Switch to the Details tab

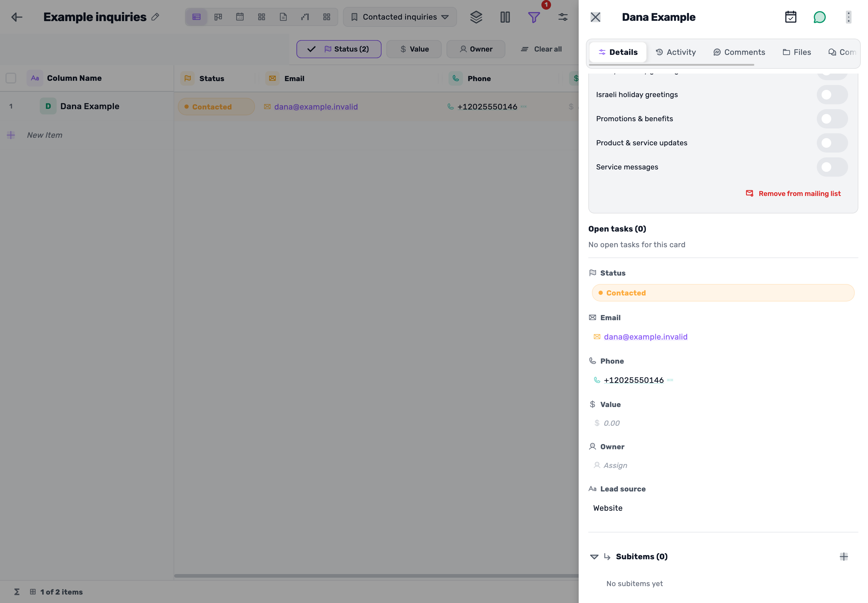618,52
